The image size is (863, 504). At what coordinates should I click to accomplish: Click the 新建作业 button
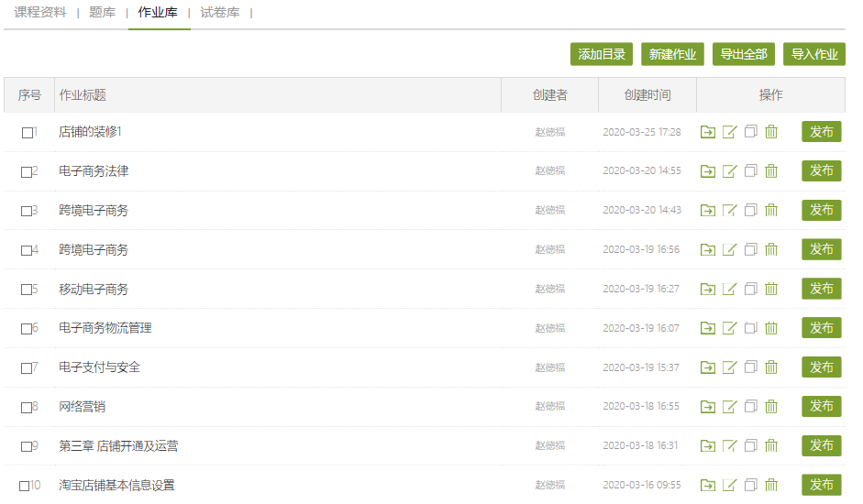pos(672,54)
